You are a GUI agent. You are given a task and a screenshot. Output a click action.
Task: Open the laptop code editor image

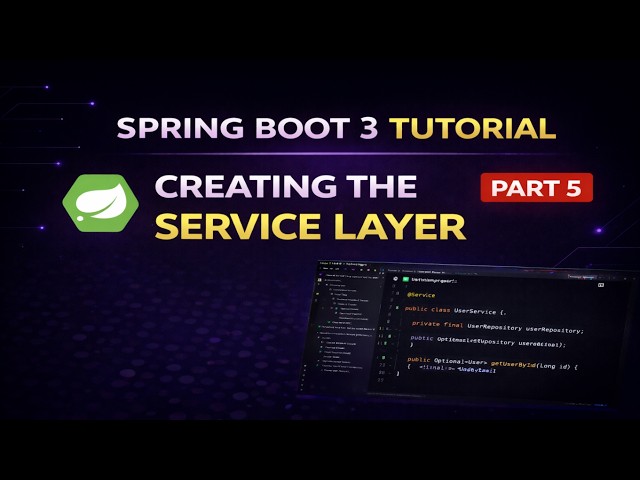(x=469, y=333)
